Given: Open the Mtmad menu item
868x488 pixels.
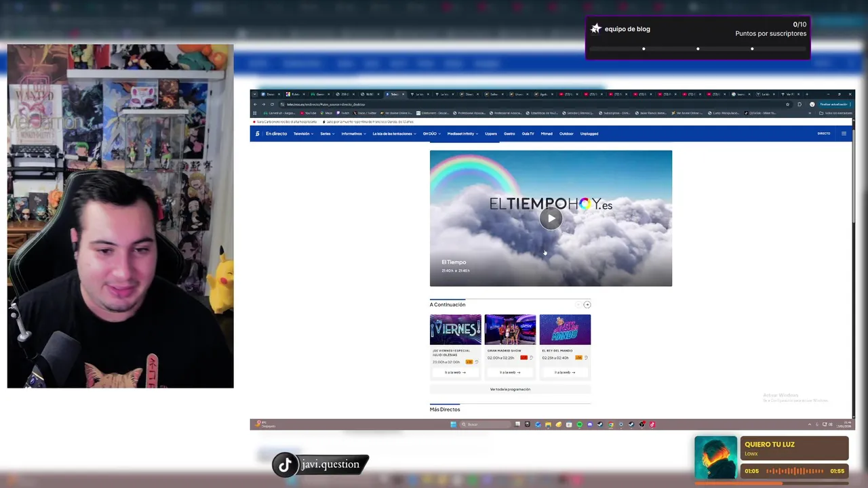Looking at the screenshot, I should (x=547, y=134).
